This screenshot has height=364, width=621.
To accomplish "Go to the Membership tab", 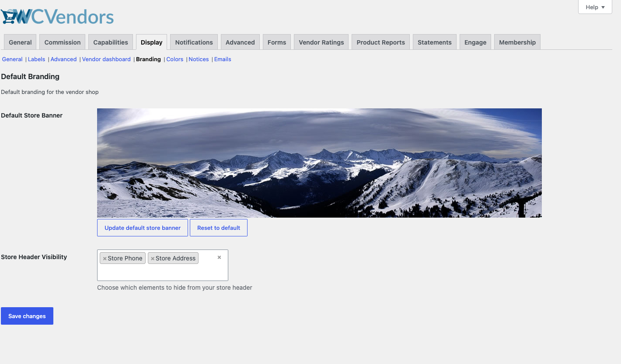I will click(517, 42).
